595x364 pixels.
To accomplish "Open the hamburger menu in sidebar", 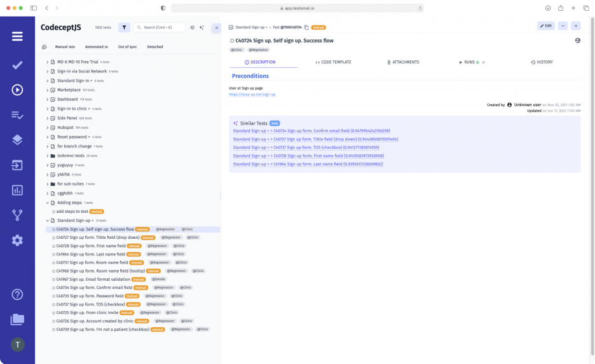I will pos(17,36).
